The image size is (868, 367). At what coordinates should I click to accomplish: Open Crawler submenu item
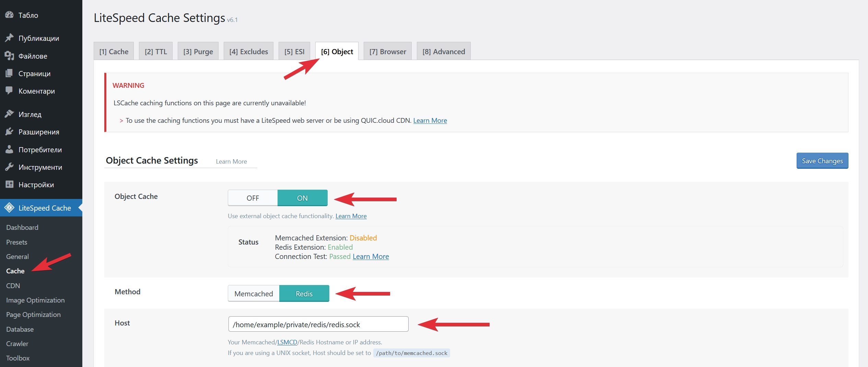pos(17,344)
